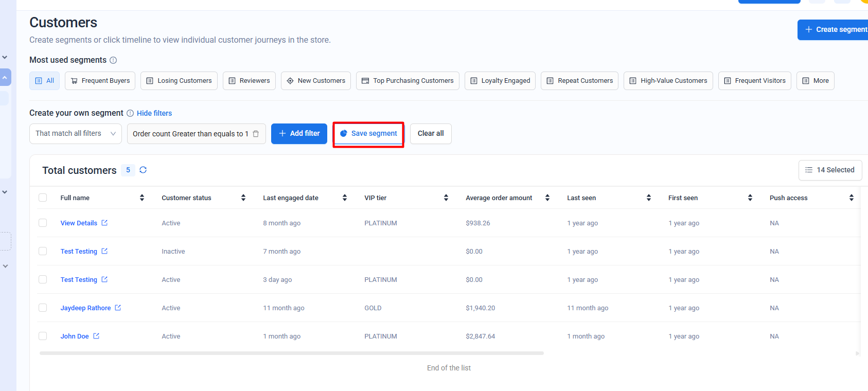Sort by Average order amount arrows
The height and width of the screenshot is (391, 868).
coord(547,198)
